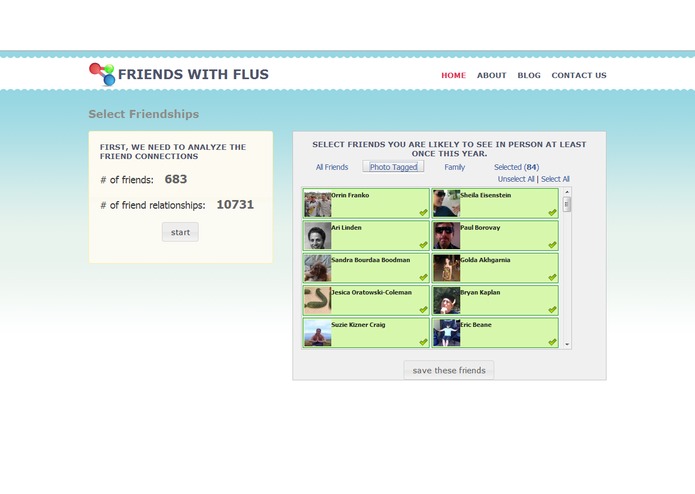695x494 pixels.
Task: Toggle the checkmark on Sandra Bourdaa Boodman
Action: tap(423, 277)
